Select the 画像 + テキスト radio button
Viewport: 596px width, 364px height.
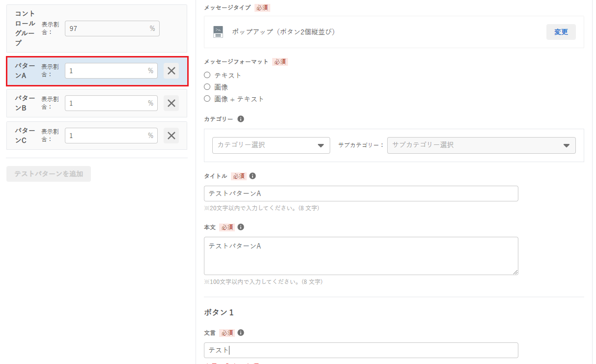[207, 99]
